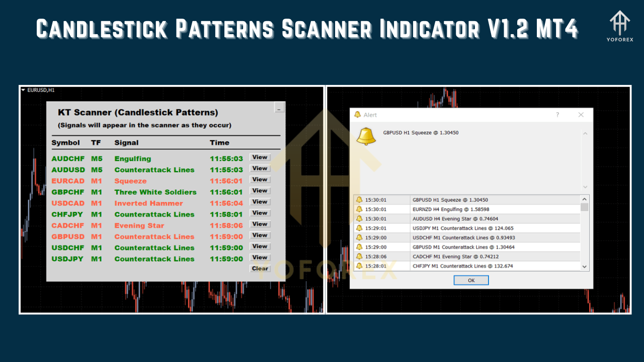Screen dimensions: 644x362
Task: Click the bell icon on the USDJPY M1 alert row
Action: [359, 228]
